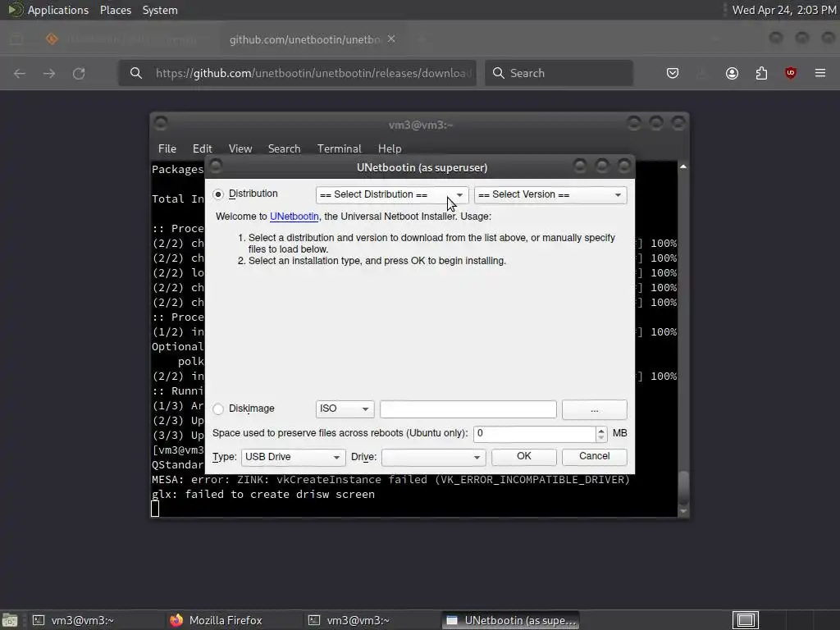This screenshot has width=840, height=630.
Task: Click the Firefox reload icon
Action: (79, 73)
